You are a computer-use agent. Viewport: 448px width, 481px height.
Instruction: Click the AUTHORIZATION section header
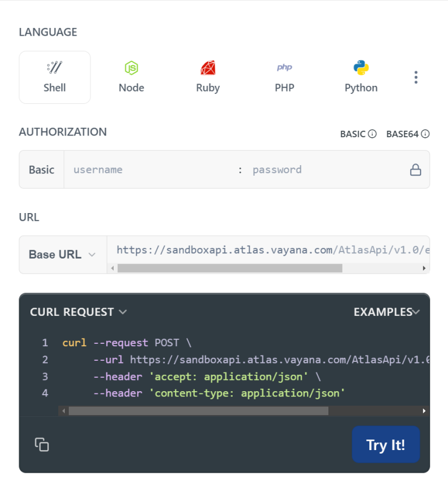62,132
